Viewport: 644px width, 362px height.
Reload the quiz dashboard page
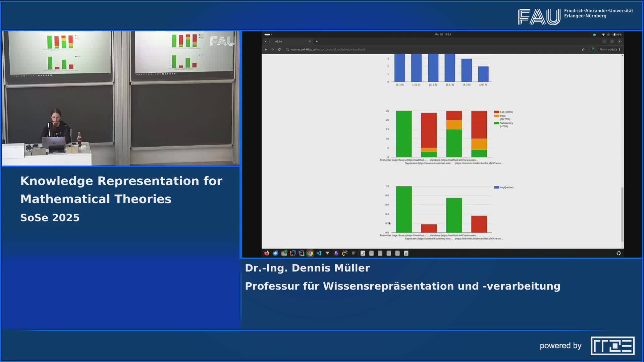tap(279, 49)
